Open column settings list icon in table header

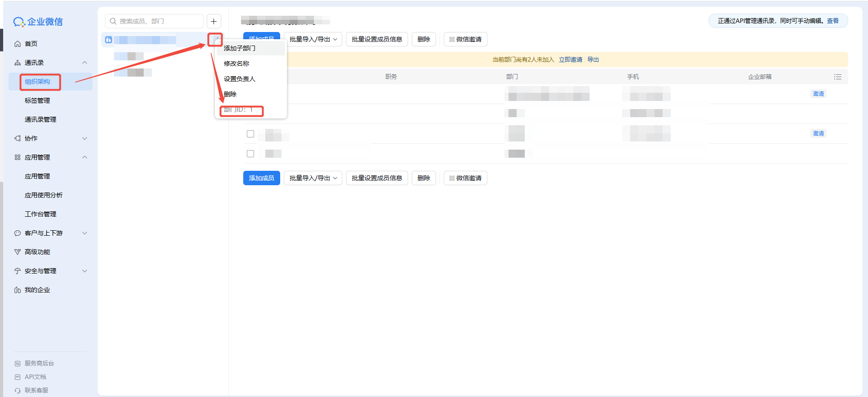[837, 77]
